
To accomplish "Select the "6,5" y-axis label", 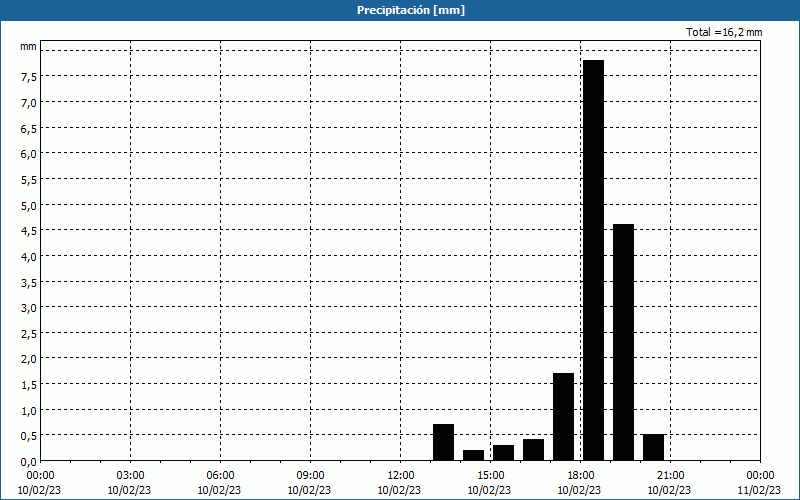I will tap(29, 128).
